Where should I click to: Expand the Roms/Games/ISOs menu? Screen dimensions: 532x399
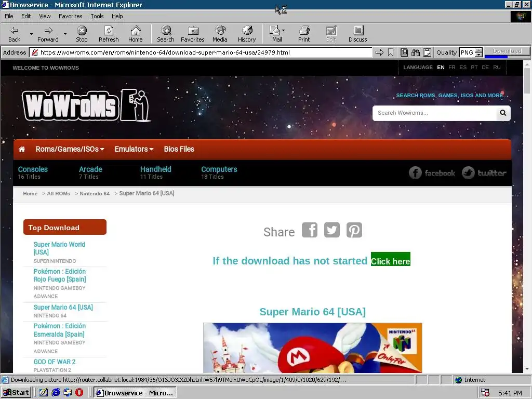70,149
